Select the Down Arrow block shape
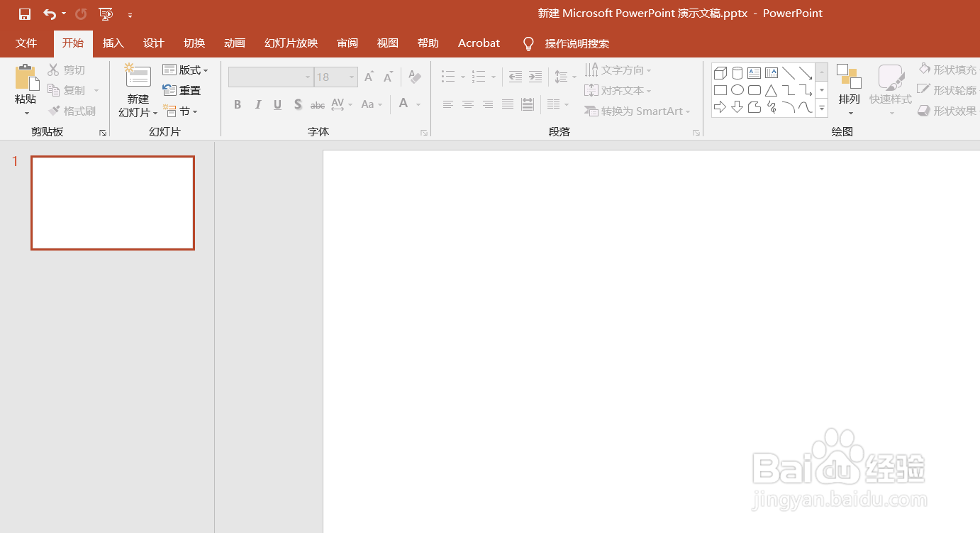This screenshot has height=533, width=980. point(737,107)
